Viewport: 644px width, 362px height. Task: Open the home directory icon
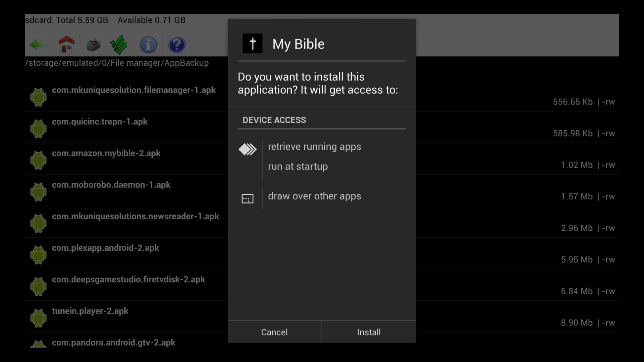click(x=66, y=44)
